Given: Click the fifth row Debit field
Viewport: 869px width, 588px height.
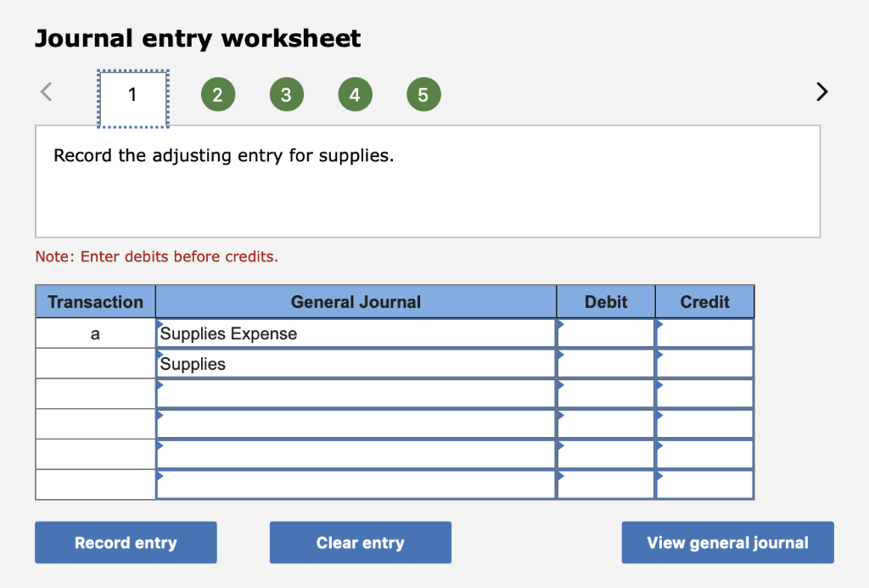Looking at the screenshot, I should click(x=606, y=455).
